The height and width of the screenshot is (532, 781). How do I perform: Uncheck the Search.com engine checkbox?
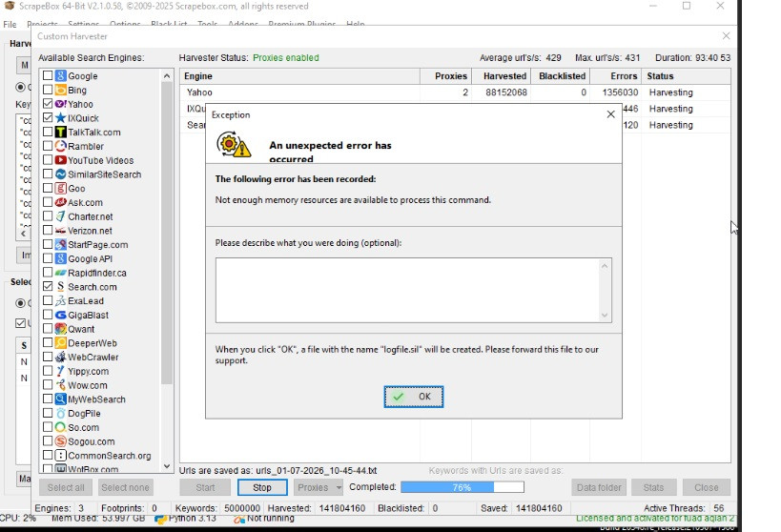click(48, 286)
